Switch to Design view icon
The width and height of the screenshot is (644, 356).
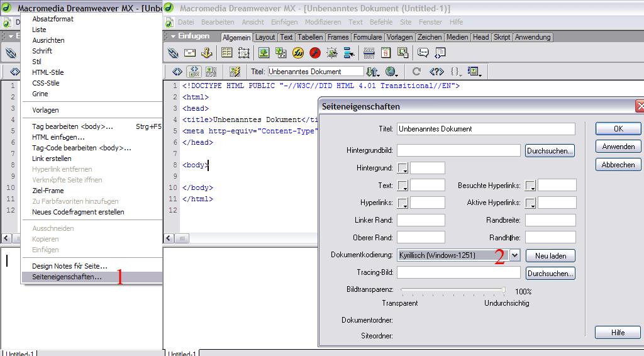click(211, 72)
